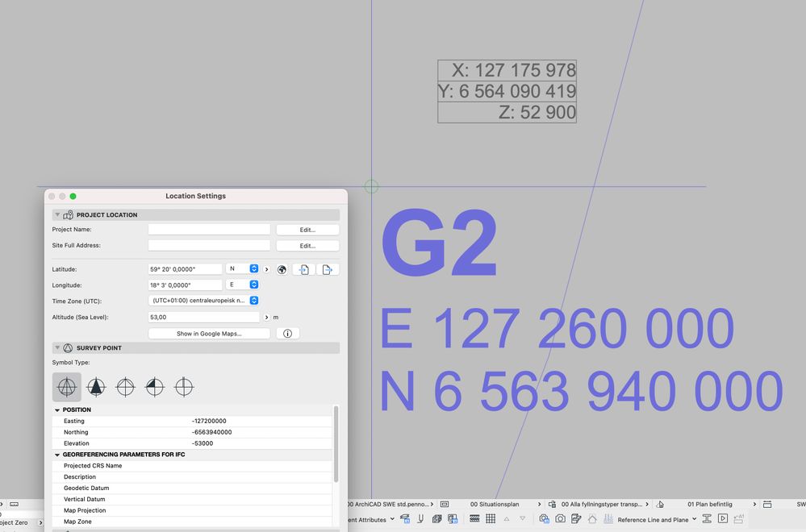Select the Vertical Datum row
Image resolution: width=806 pixels, height=532 pixels.
(192, 500)
